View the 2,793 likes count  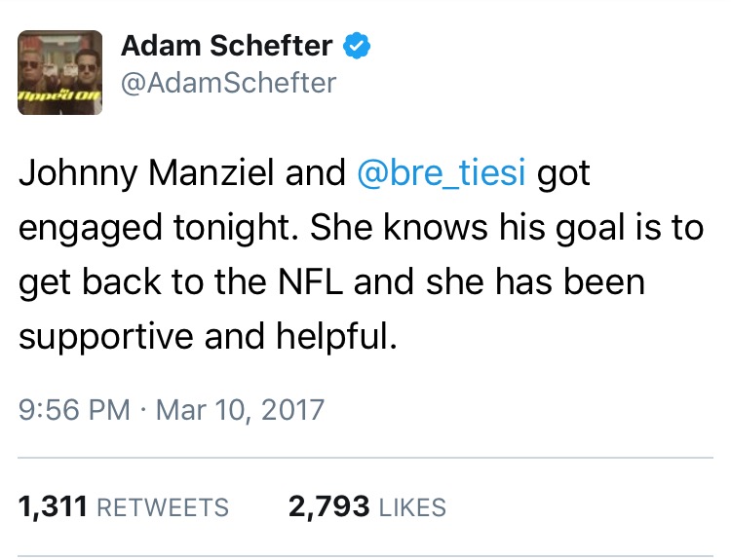coord(329,506)
